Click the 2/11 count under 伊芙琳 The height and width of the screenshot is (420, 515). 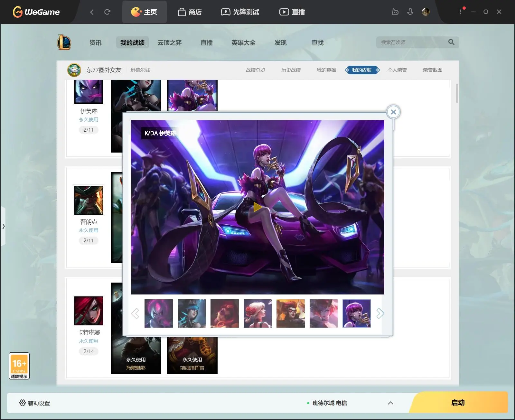tap(89, 130)
